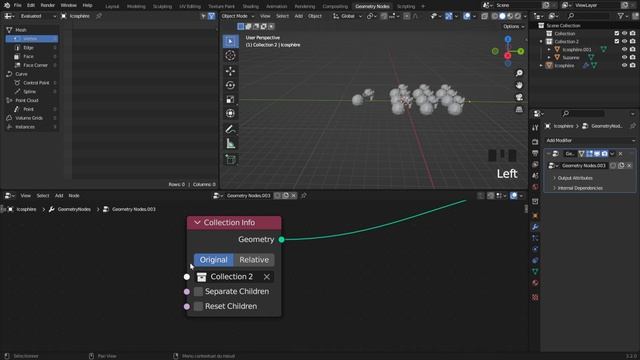This screenshot has height=360, width=640.
Task: Open the Tool properties tab
Action: tap(535, 128)
